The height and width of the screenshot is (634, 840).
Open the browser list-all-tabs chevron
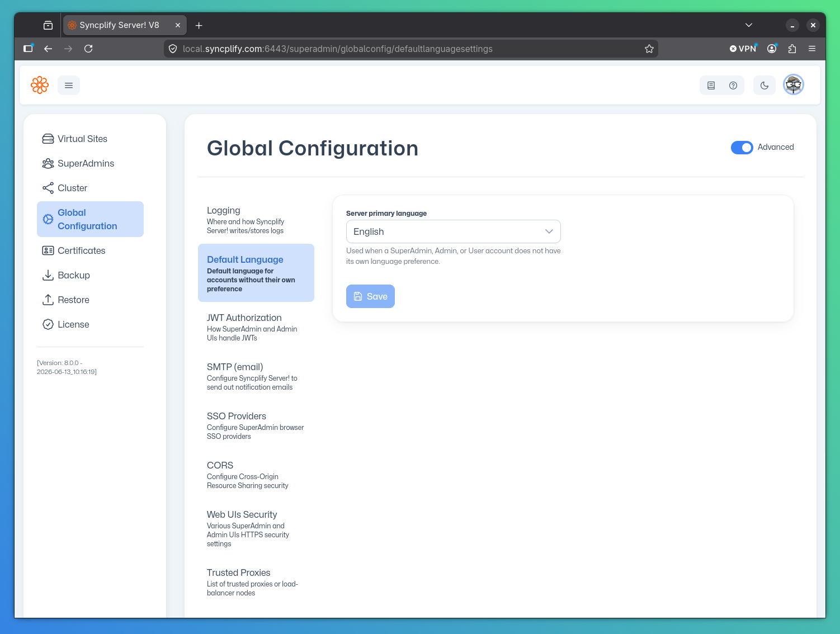[x=749, y=25]
